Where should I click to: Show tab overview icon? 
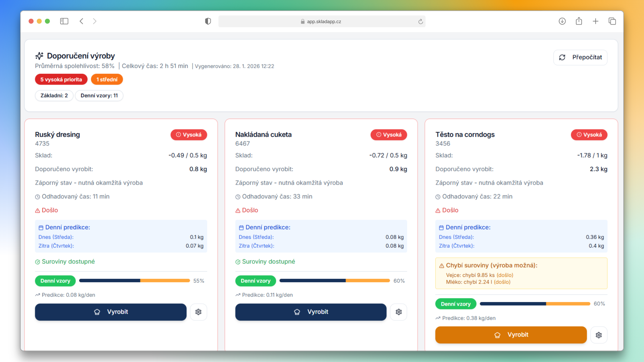click(612, 21)
